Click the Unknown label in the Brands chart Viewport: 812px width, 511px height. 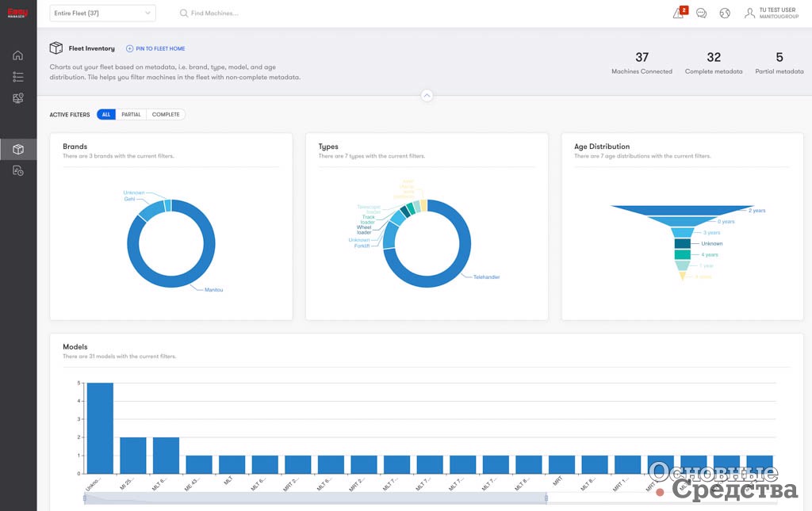(133, 193)
